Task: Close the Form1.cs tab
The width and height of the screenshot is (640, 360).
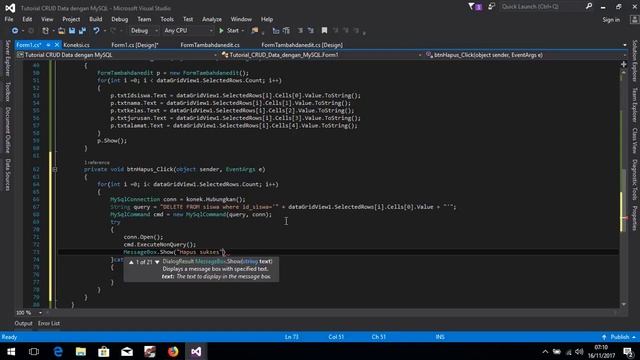Action: tap(57, 45)
